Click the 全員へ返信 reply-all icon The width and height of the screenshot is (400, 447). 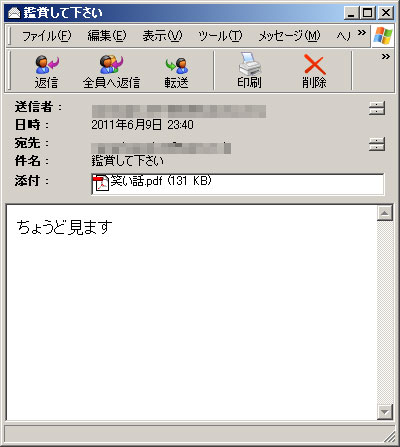click(111, 64)
